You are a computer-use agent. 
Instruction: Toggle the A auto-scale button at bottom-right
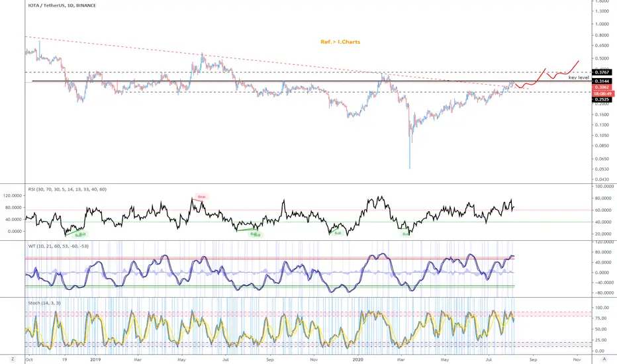[x=604, y=359]
